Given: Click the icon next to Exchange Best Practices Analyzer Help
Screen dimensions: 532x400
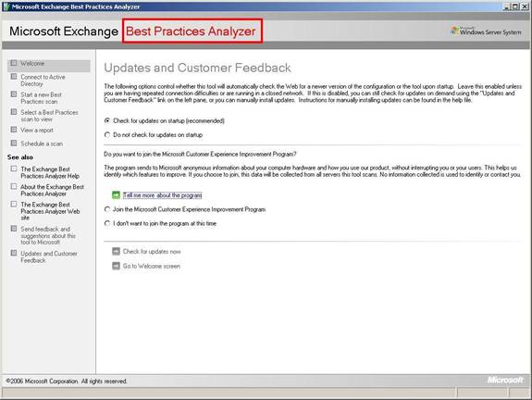Looking at the screenshot, I should coord(14,169).
